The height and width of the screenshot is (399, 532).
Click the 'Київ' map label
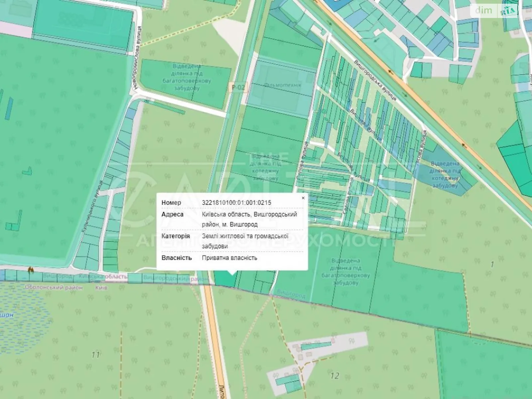click(x=101, y=287)
